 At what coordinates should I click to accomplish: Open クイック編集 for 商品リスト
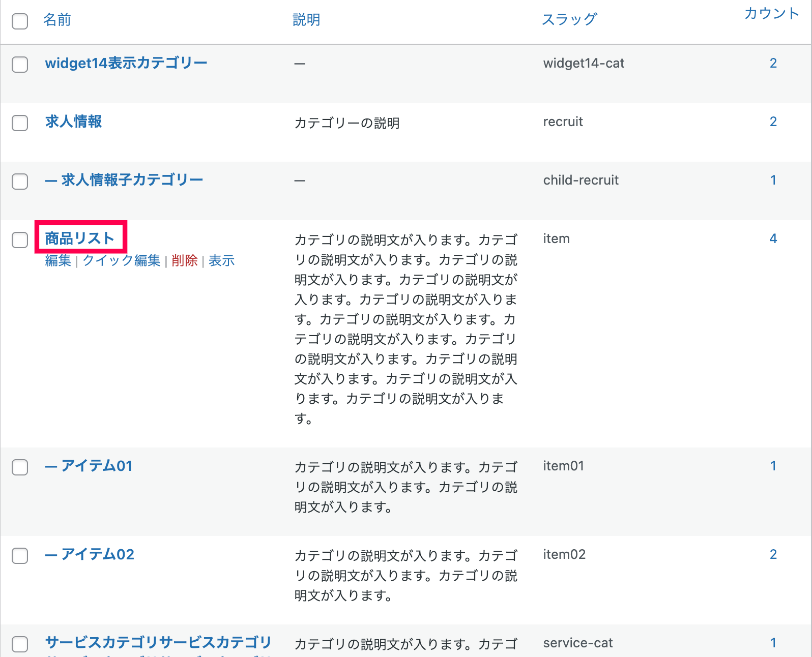(121, 261)
